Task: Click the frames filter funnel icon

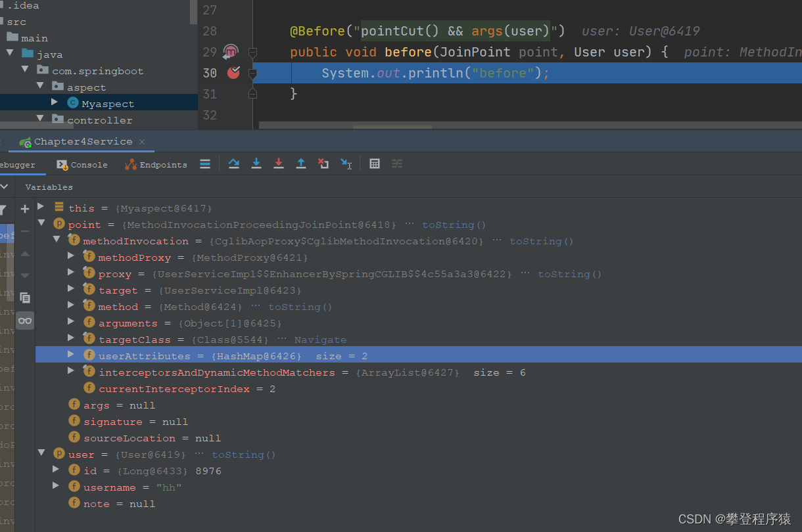Action: tap(3, 210)
